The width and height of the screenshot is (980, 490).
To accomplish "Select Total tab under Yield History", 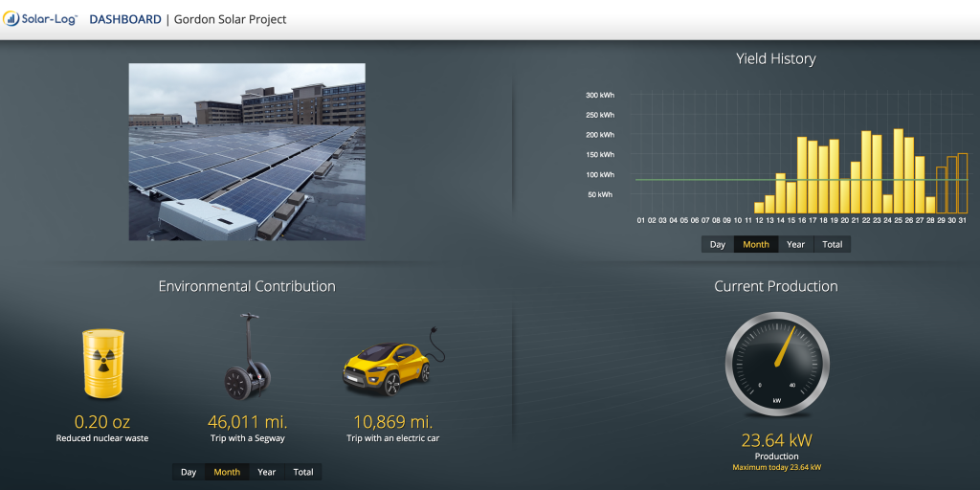I will (832, 244).
